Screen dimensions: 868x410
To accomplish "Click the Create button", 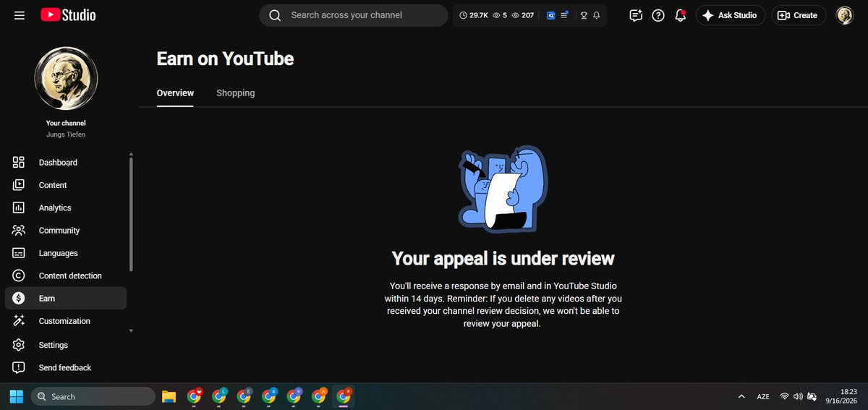I will [798, 15].
